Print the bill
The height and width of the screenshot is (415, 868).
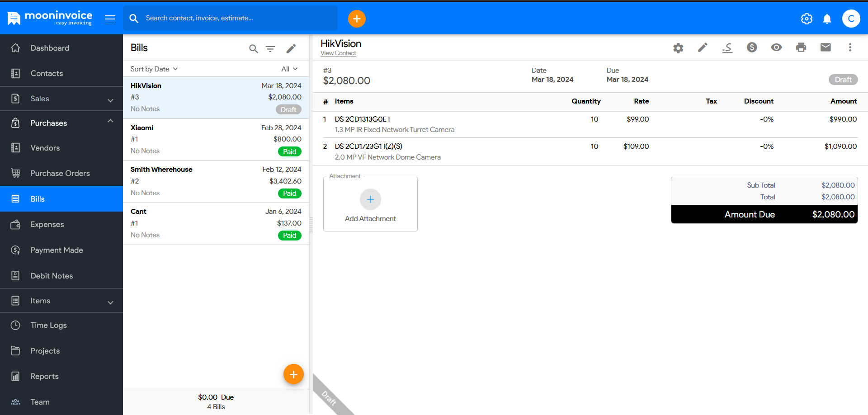[801, 47]
